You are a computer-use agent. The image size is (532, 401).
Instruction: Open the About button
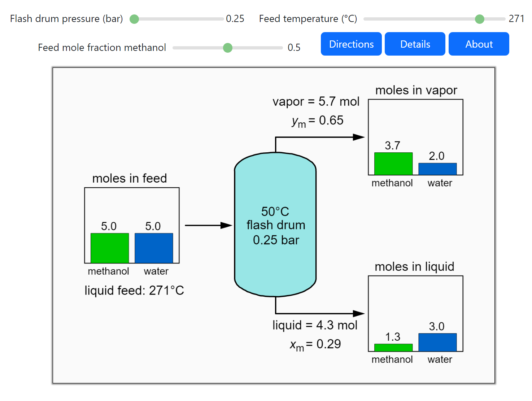(479, 44)
